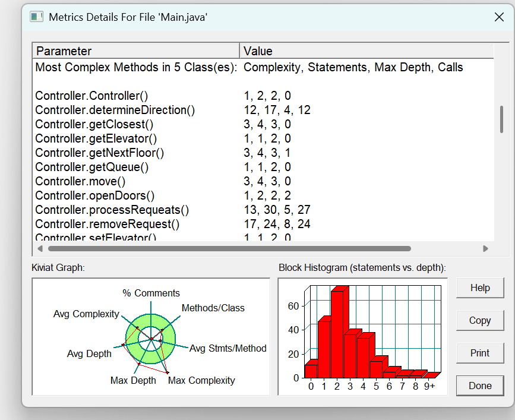Select the Controller.getQueue() row
Image resolution: width=515 pixels, height=420 pixels.
tap(264, 167)
